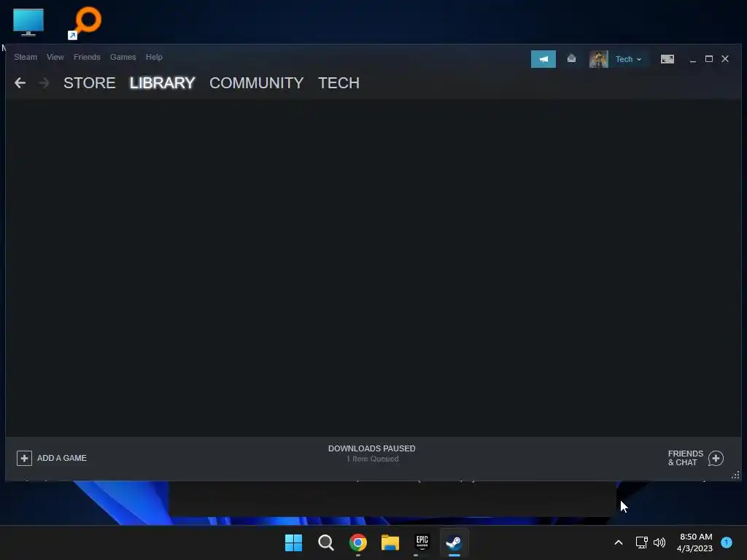747x560 pixels.
Task: Open the TECH profile tab
Action: point(338,83)
